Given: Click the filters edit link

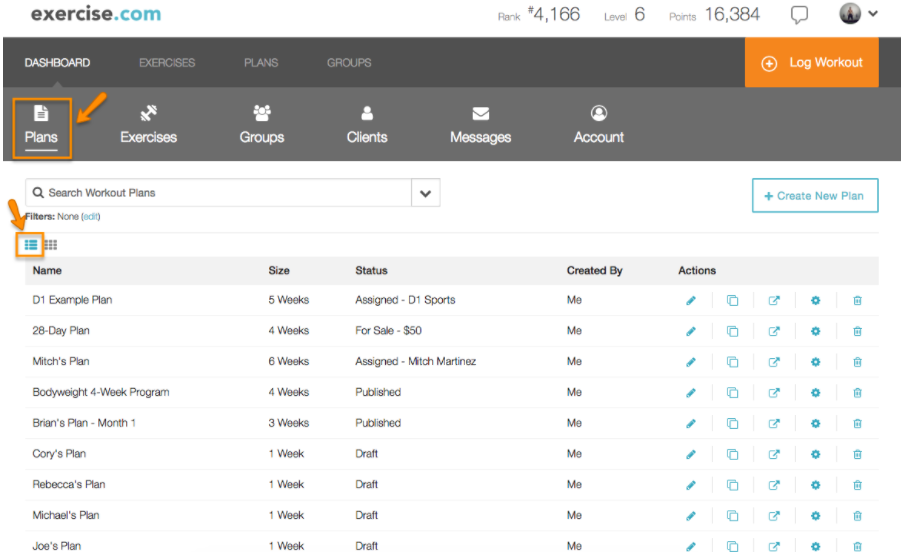Looking at the screenshot, I should [91, 217].
